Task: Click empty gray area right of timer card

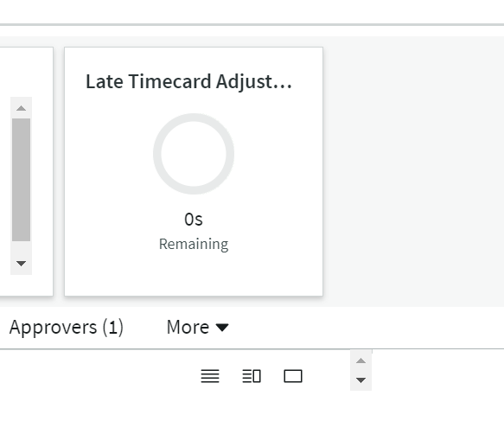Action: pyautogui.click(x=413, y=171)
